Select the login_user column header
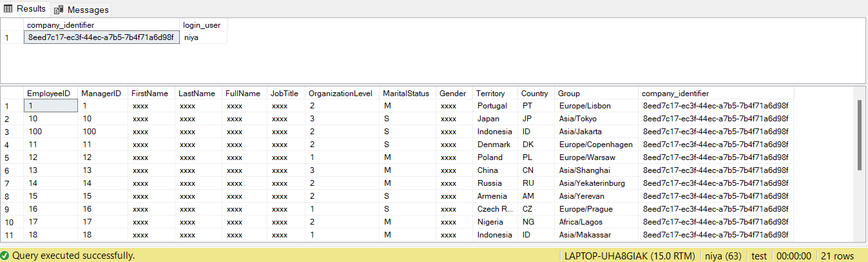 click(x=202, y=25)
